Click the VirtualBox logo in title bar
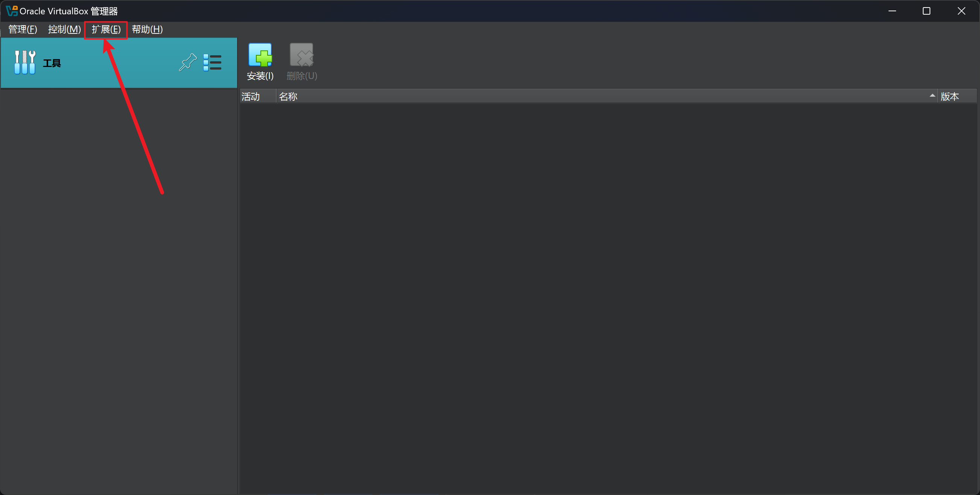 (11, 11)
